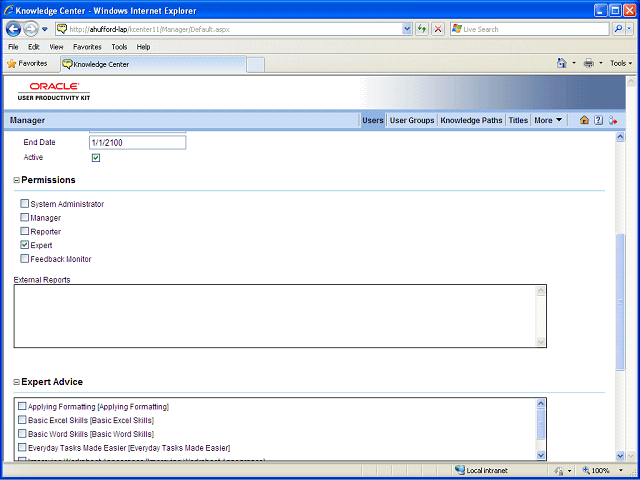Open the Home icon dropdown arrow
The height and width of the screenshot is (480, 640).
[x=573, y=63]
